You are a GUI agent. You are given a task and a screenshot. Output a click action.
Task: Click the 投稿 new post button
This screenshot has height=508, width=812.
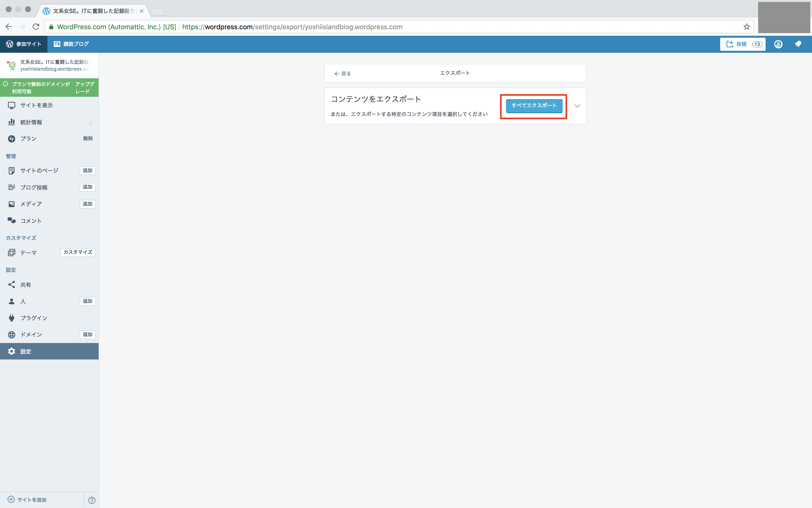[x=743, y=44]
